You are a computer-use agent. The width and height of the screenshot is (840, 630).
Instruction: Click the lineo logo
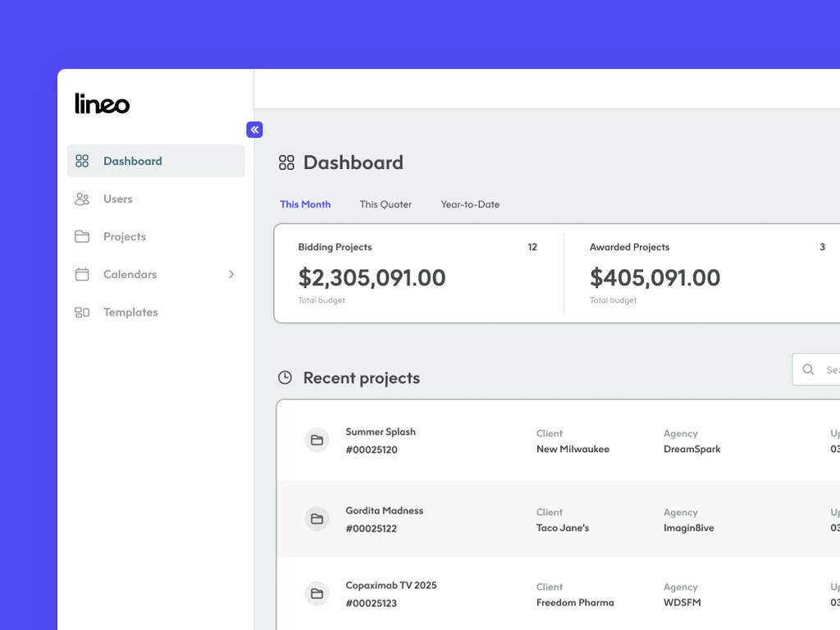(101, 103)
